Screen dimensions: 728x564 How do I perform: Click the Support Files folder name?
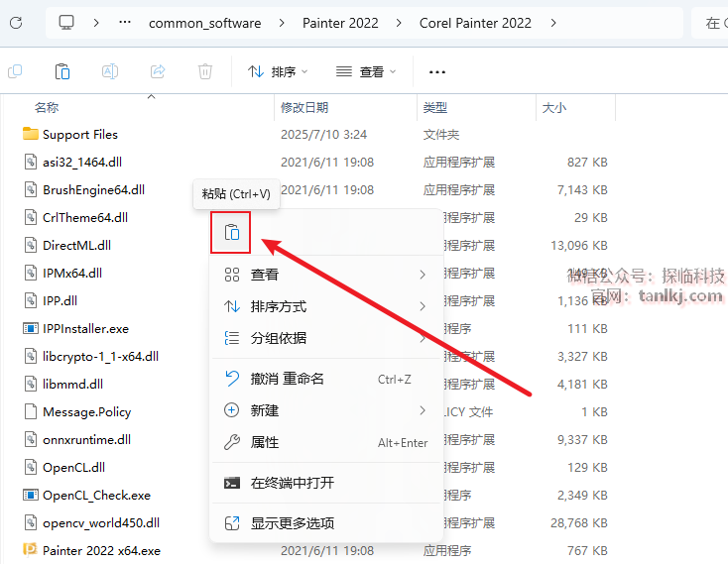coord(80,135)
